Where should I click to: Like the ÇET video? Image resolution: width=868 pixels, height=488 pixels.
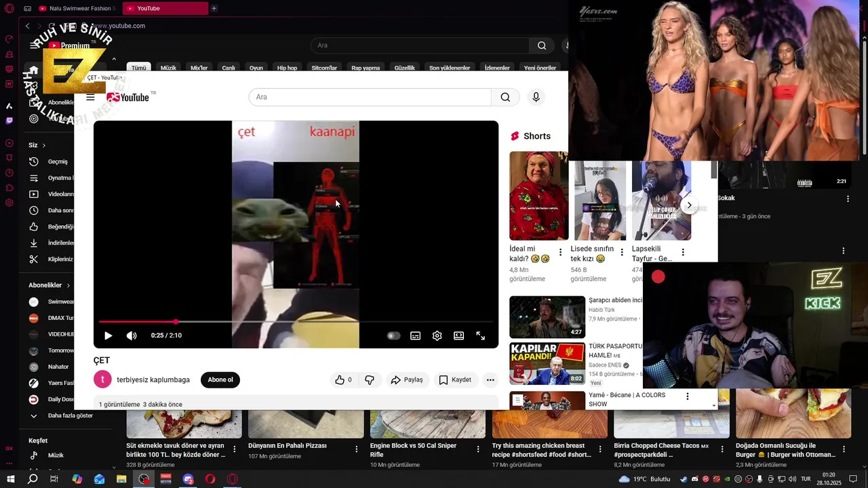point(344,380)
